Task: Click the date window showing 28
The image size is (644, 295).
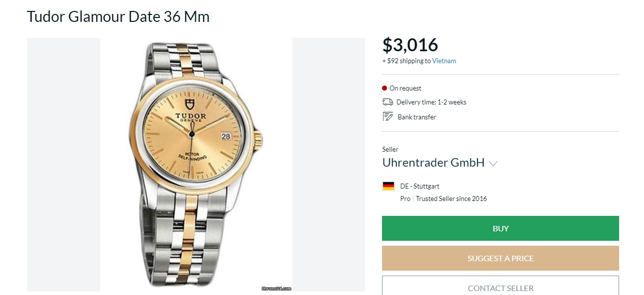Action: tap(226, 136)
